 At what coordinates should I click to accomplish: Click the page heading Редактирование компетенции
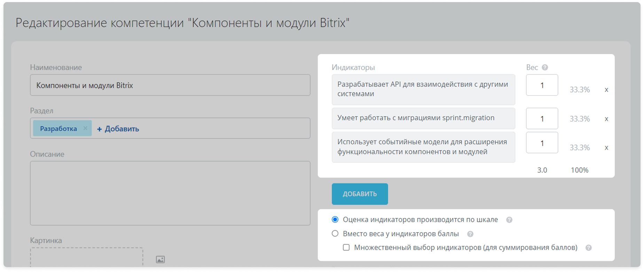[182, 23]
